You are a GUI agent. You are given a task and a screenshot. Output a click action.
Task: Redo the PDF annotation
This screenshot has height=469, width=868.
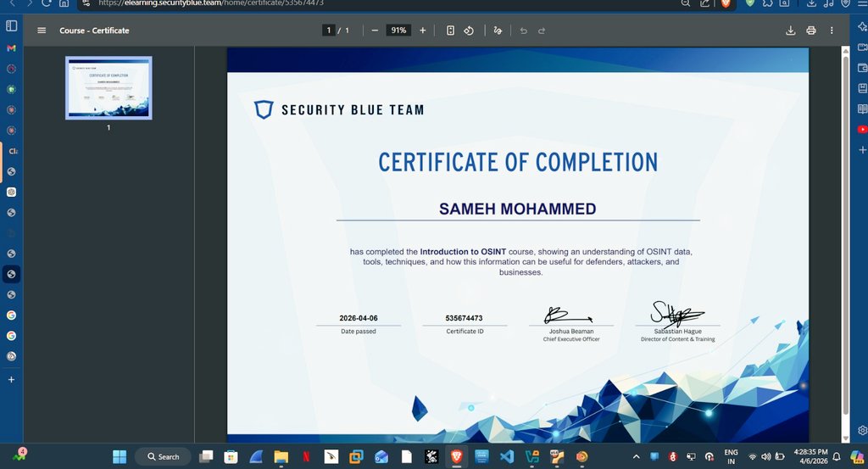[542, 31]
